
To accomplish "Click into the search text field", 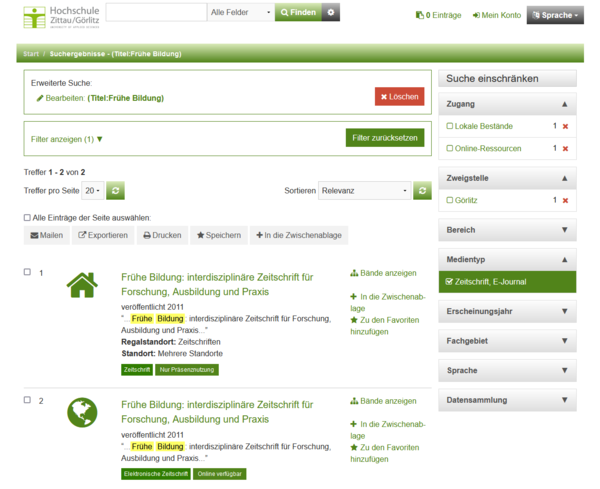I will pyautogui.click(x=156, y=13).
